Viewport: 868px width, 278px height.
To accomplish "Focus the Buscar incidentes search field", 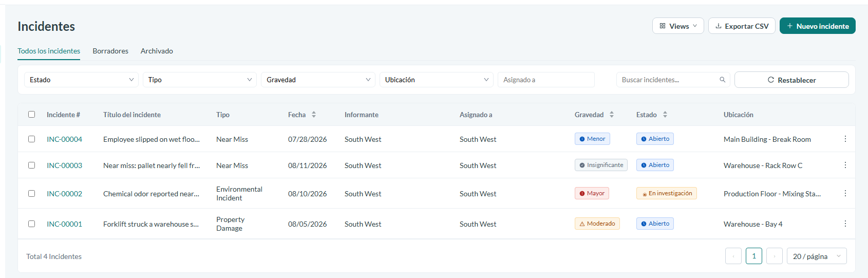I will (673, 80).
